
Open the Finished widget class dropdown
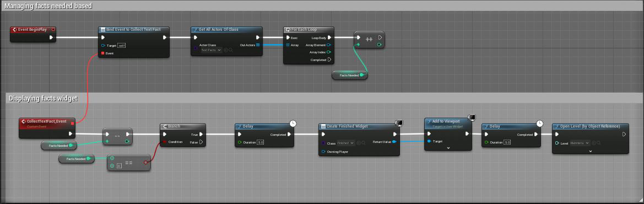pos(346,143)
